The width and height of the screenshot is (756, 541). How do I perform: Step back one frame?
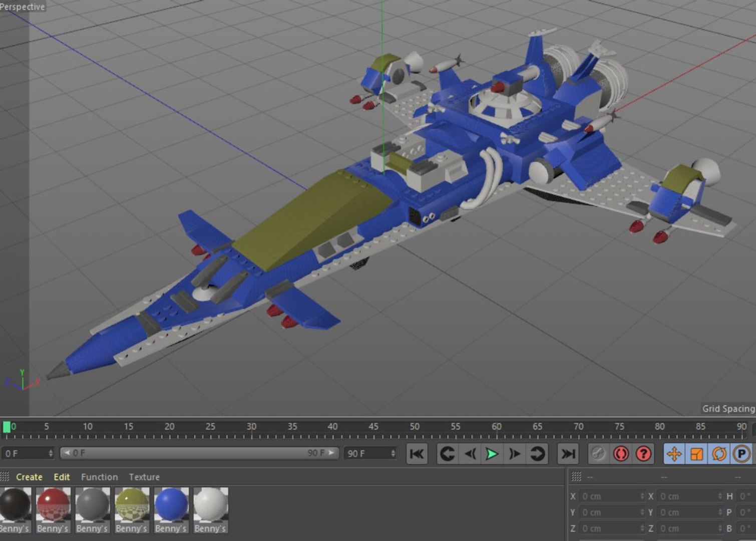(470, 454)
